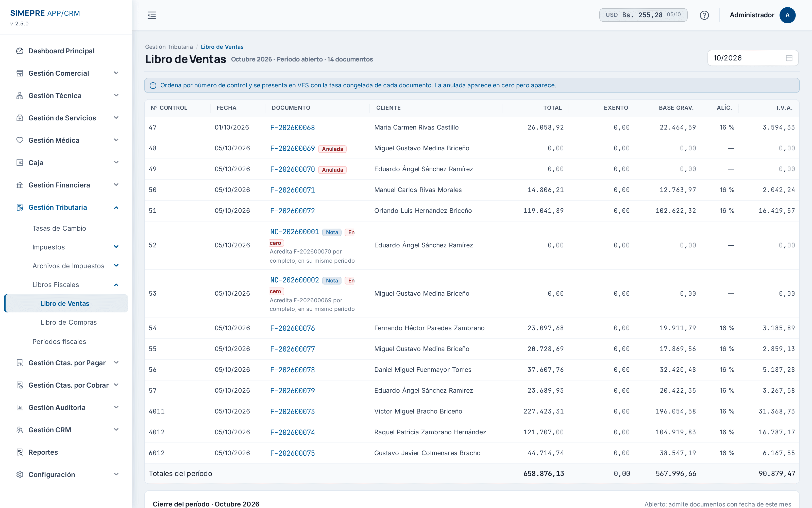Click the Gestión Auditoría chart icon
Viewport: 812px width, 508px height.
point(20,407)
